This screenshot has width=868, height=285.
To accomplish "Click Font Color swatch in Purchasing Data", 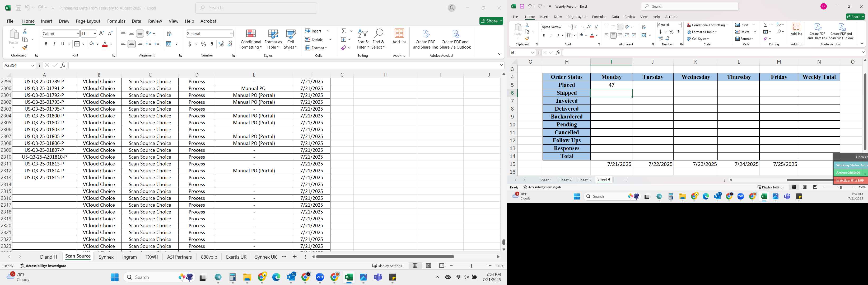I will (x=105, y=44).
